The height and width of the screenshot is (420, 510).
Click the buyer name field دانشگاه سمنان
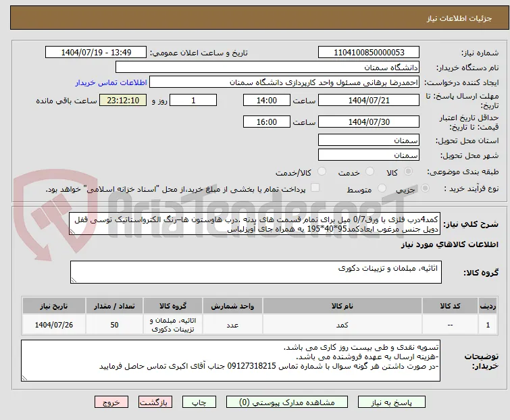267,68
